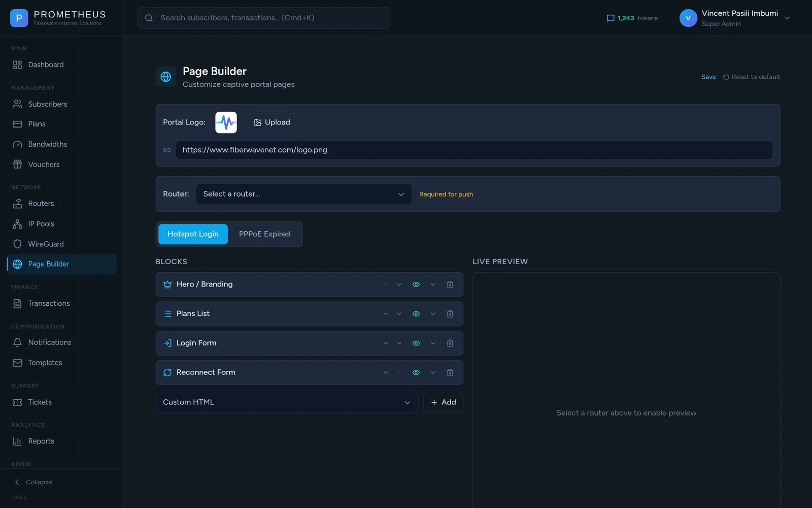Open Bandwidths in sidebar
Screen dimensions: 812x508
(61, 144)
